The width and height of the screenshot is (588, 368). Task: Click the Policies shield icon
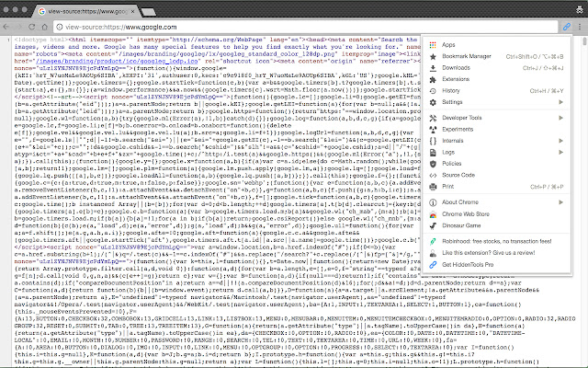(433, 164)
